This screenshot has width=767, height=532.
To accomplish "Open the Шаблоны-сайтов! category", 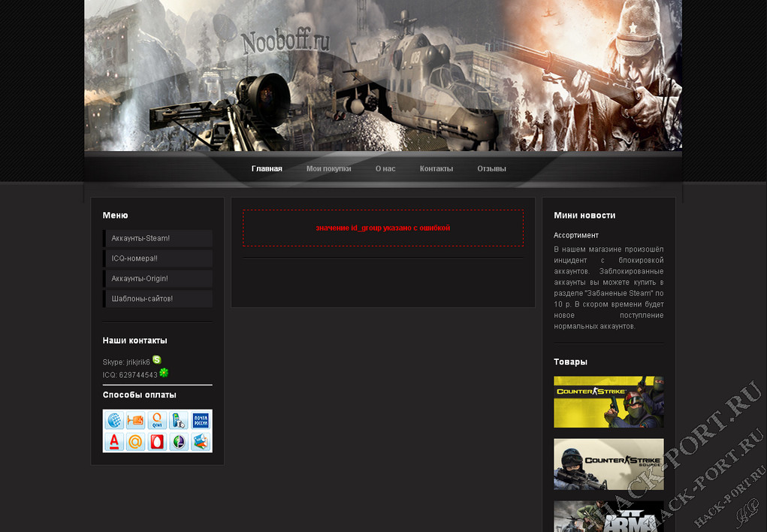I will pyautogui.click(x=158, y=298).
